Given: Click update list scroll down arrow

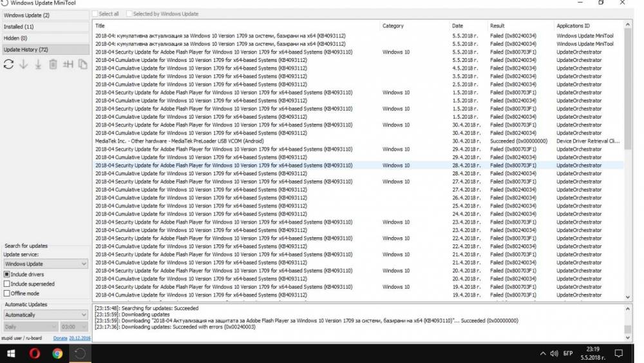Looking at the screenshot, I should click(x=627, y=297).
